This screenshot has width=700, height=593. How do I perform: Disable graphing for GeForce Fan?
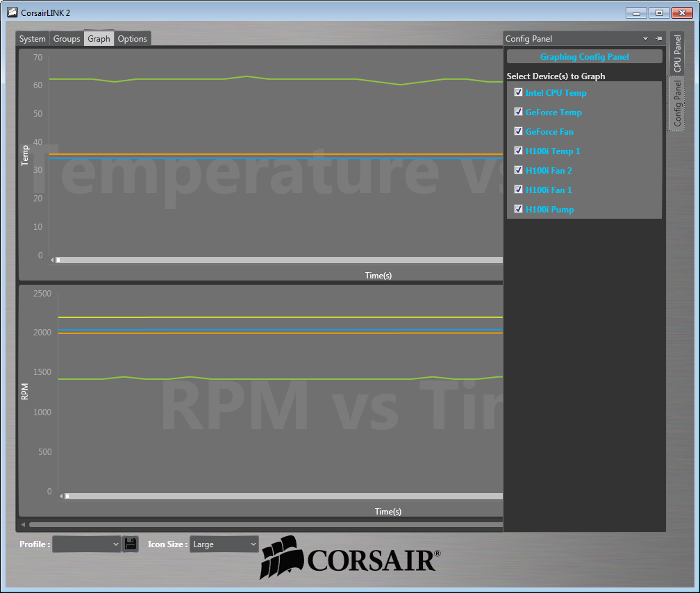click(518, 131)
